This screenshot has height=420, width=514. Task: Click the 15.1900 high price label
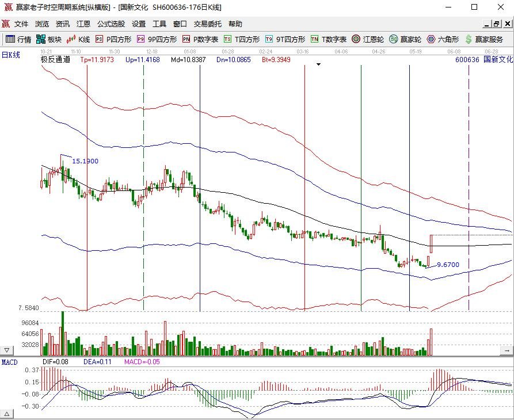coord(85,161)
